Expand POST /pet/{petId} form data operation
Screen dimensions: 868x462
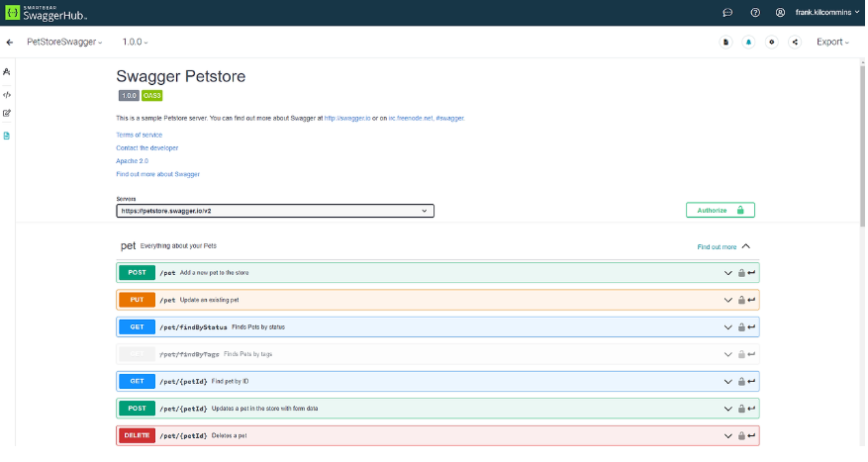pyautogui.click(x=437, y=409)
